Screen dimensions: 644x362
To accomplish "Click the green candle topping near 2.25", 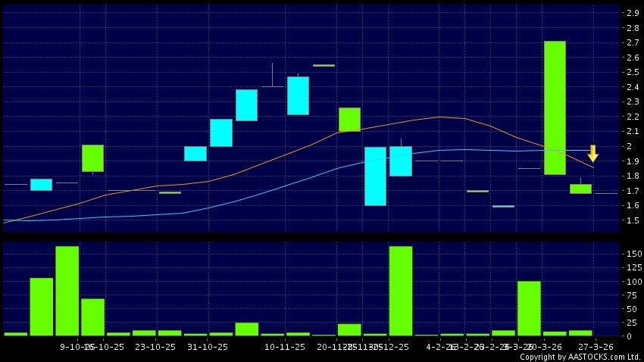I will pyautogui.click(x=349, y=119).
